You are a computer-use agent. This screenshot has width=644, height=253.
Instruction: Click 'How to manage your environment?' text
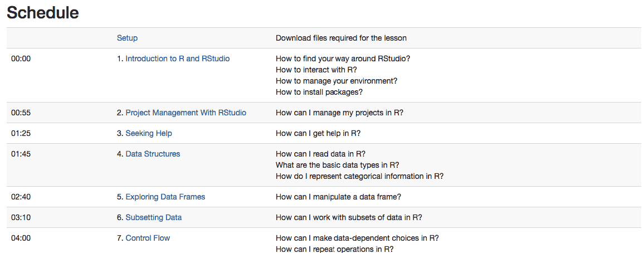click(336, 81)
